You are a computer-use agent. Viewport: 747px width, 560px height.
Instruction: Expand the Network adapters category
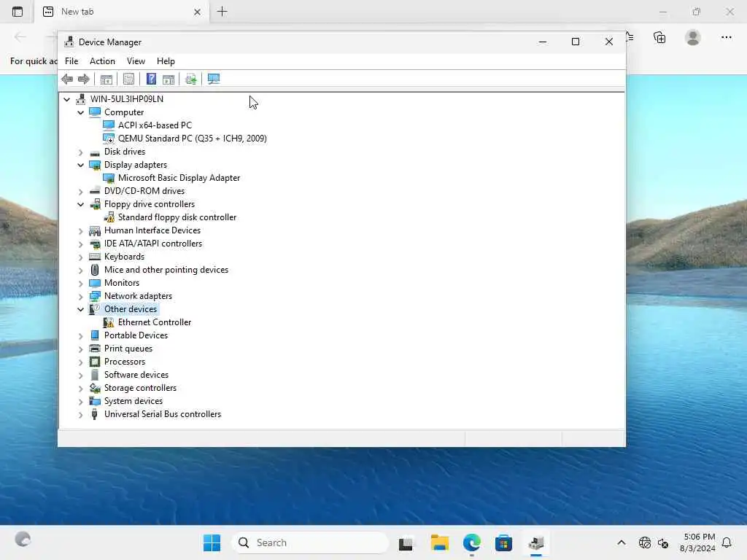point(80,297)
